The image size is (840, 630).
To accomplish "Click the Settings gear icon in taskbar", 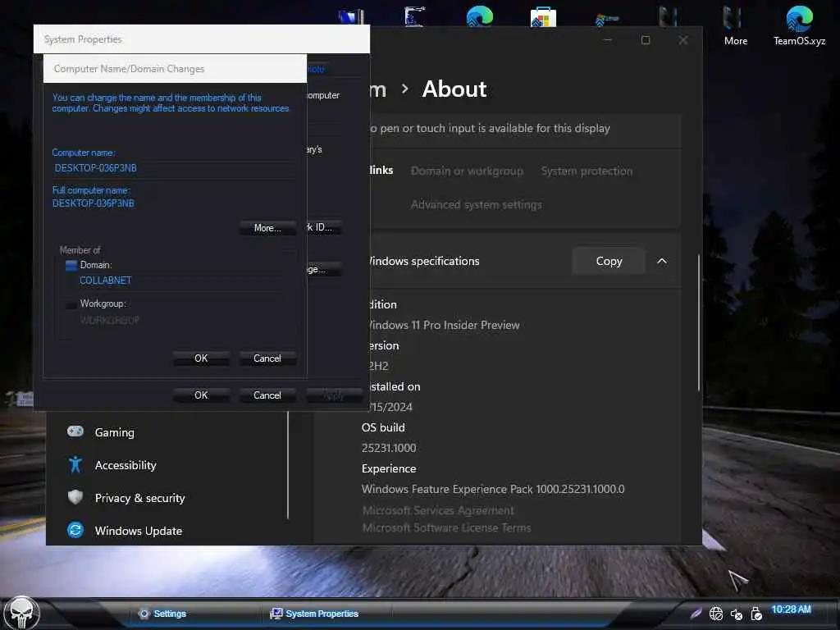I will (x=144, y=614).
